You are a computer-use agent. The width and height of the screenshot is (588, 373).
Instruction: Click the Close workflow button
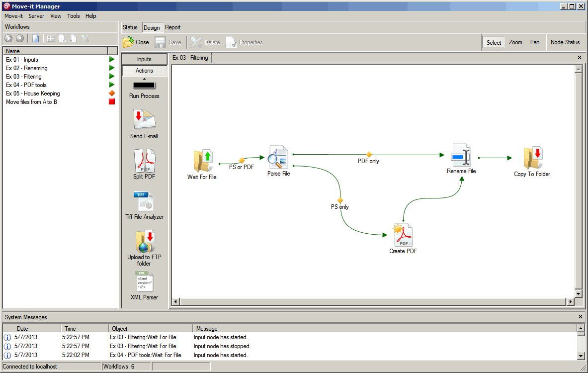pos(136,43)
